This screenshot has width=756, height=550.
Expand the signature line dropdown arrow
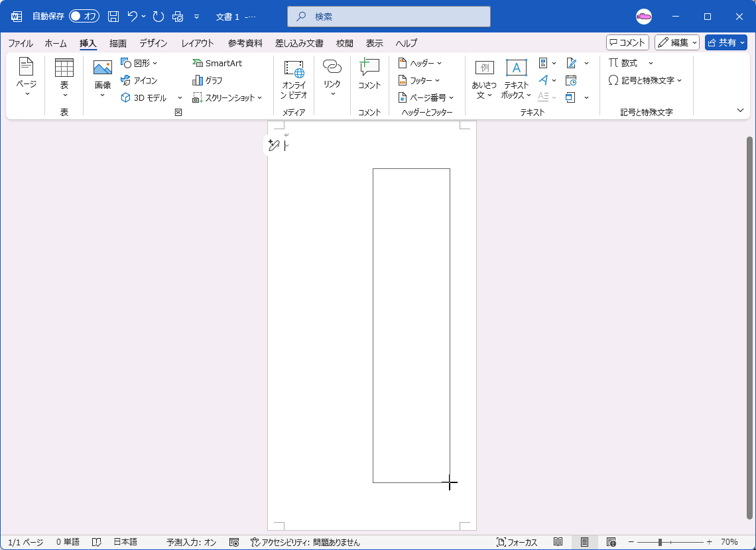(x=586, y=63)
